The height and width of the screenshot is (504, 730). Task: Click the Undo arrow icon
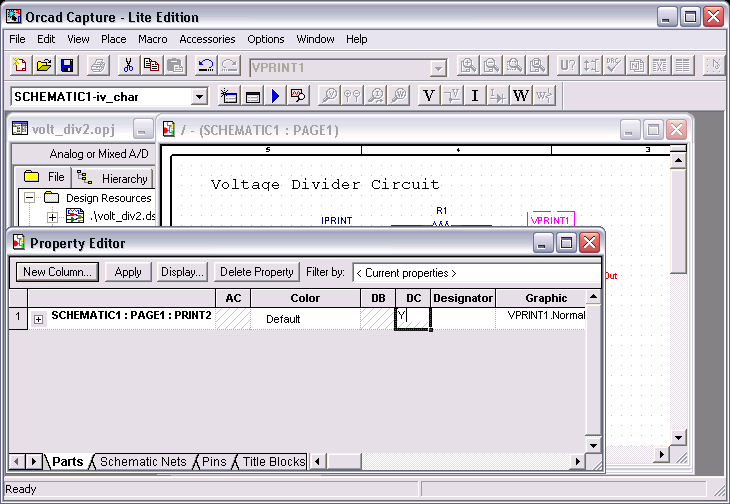pyautogui.click(x=205, y=66)
